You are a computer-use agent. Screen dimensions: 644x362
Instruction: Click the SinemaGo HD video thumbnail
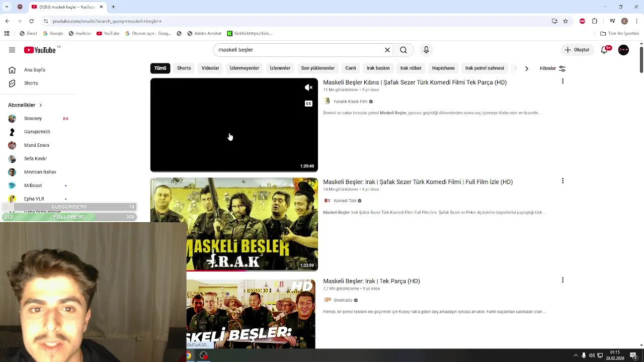(x=251, y=314)
